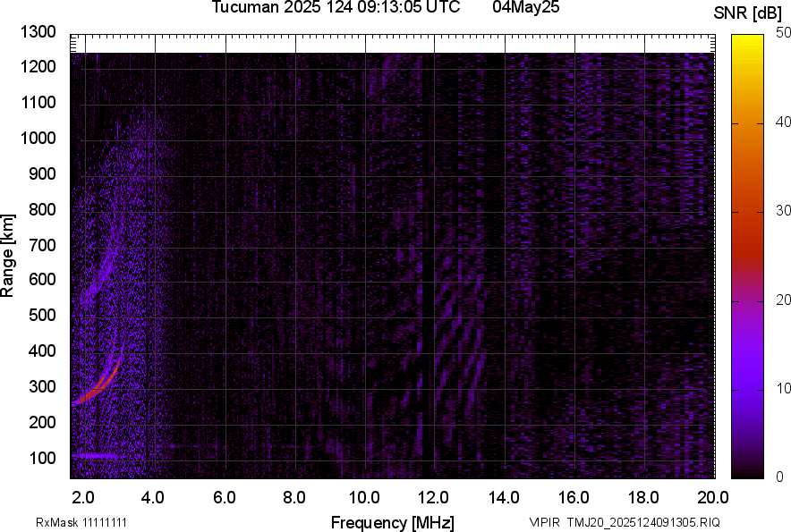Click the 1200 range tick label
The width and height of the screenshot is (791, 532).
point(38,66)
